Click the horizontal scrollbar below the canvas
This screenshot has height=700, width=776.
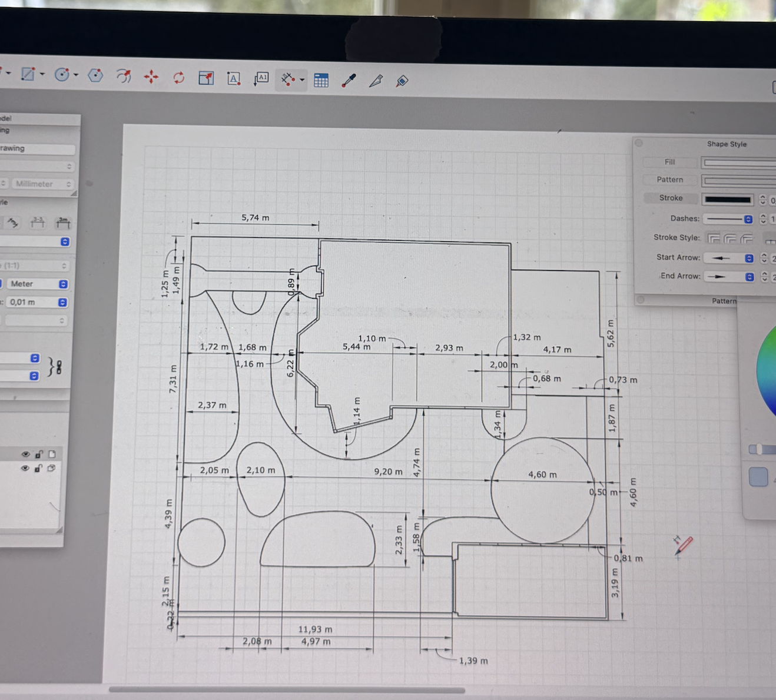tap(287, 689)
